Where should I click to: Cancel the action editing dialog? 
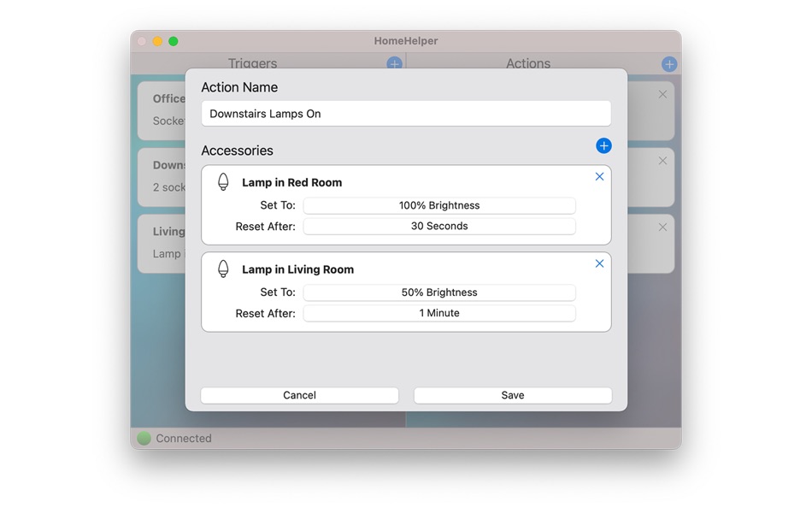(299, 395)
